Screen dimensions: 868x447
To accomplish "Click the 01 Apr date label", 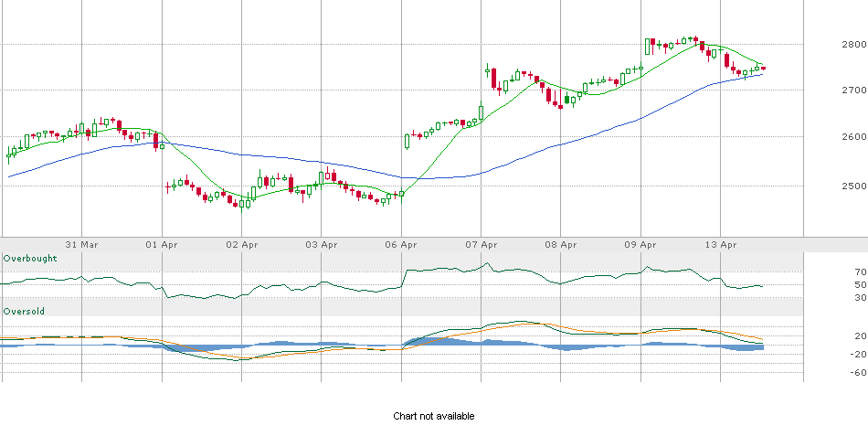I will click(163, 244).
